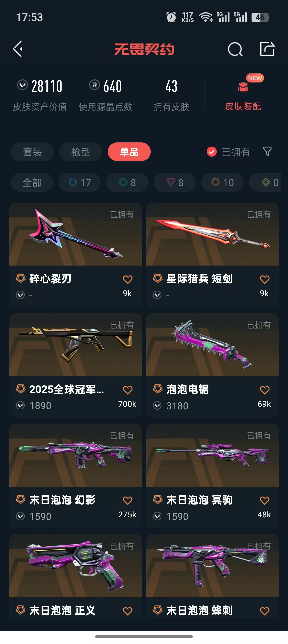The width and height of the screenshot is (288, 644).
Task: Select the purple triangle tier filter 8
Action: click(x=175, y=183)
